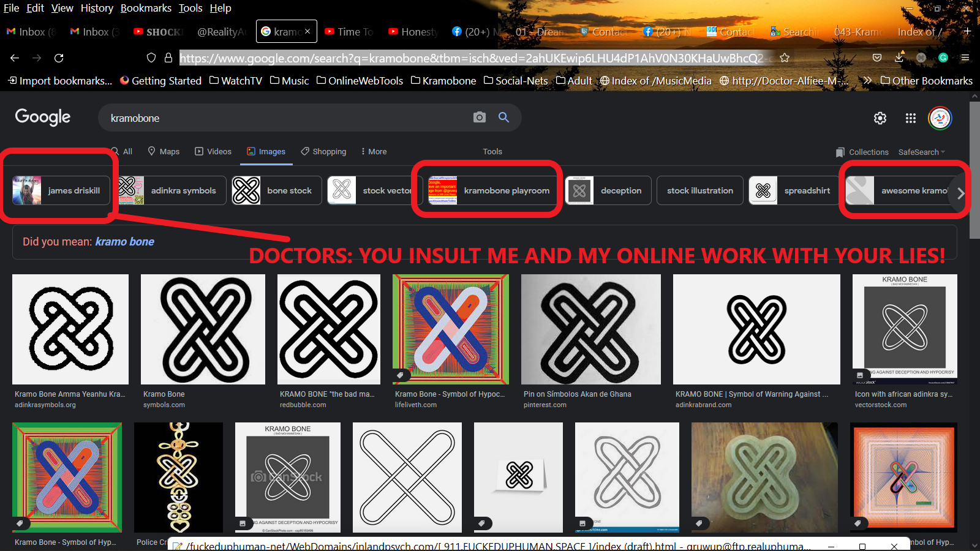Reload the current page

click(x=59, y=58)
